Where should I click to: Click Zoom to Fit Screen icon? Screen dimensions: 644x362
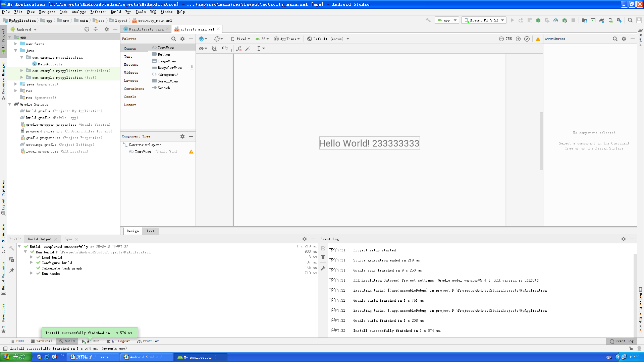(527, 39)
